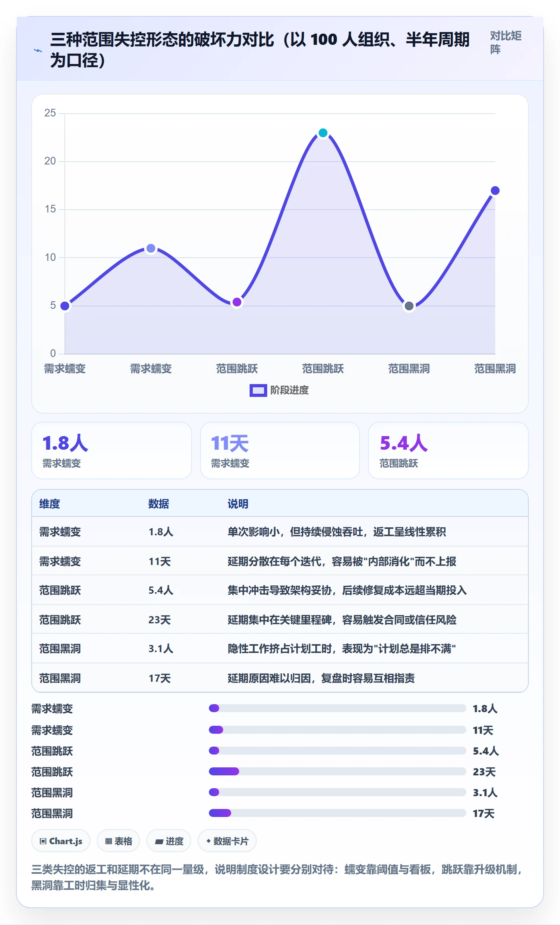
Task: Select the Chart.js tag chip
Action: pyautogui.click(x=61, y=841)
